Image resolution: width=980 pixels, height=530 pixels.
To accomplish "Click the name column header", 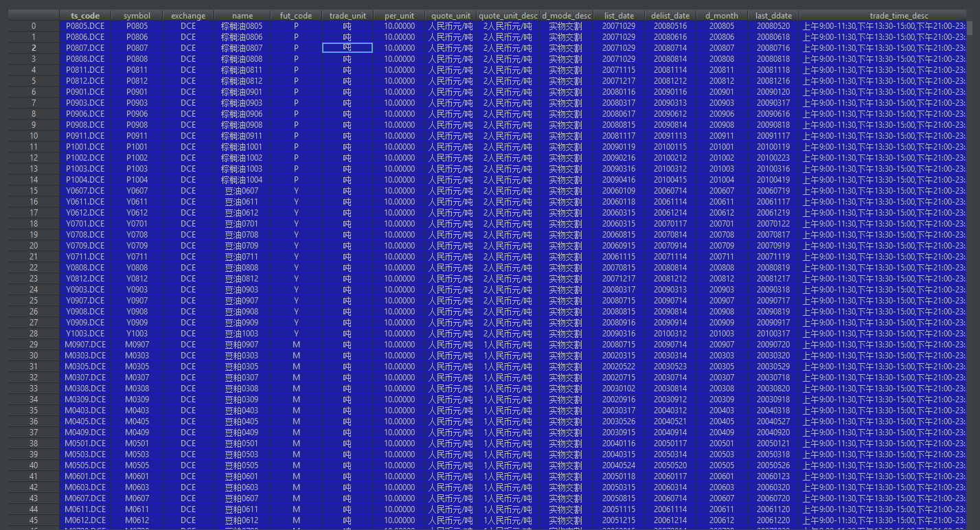I will [x=242, y=16].
